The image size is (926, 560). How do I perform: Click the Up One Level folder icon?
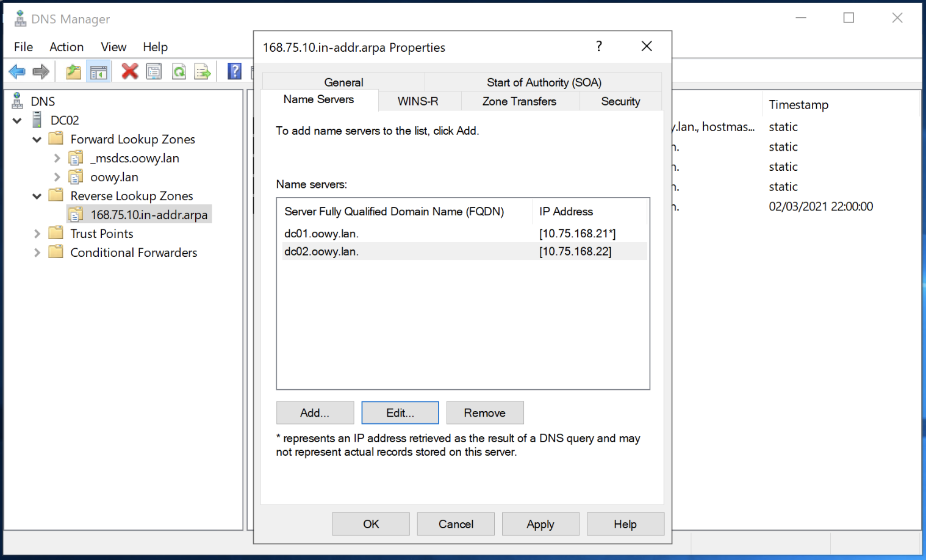[x=73, y=72]
